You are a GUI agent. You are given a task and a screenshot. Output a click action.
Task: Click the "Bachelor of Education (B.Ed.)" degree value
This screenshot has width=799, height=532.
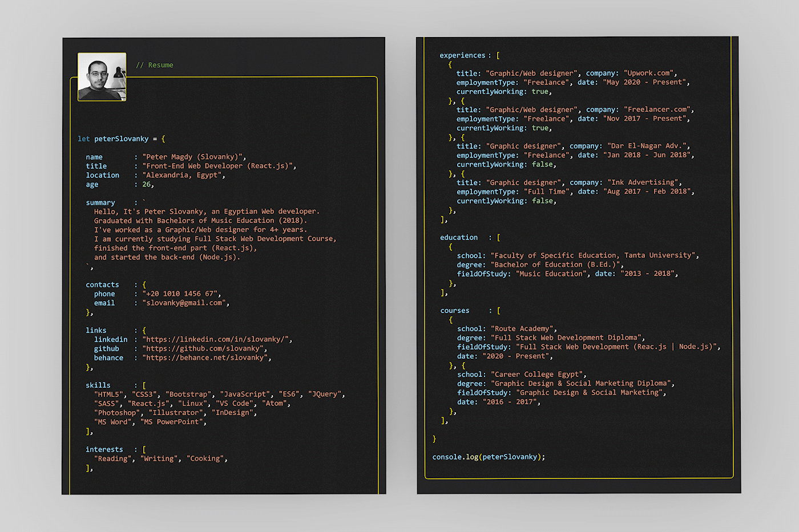pyautogui.click(x=555, y=265)
